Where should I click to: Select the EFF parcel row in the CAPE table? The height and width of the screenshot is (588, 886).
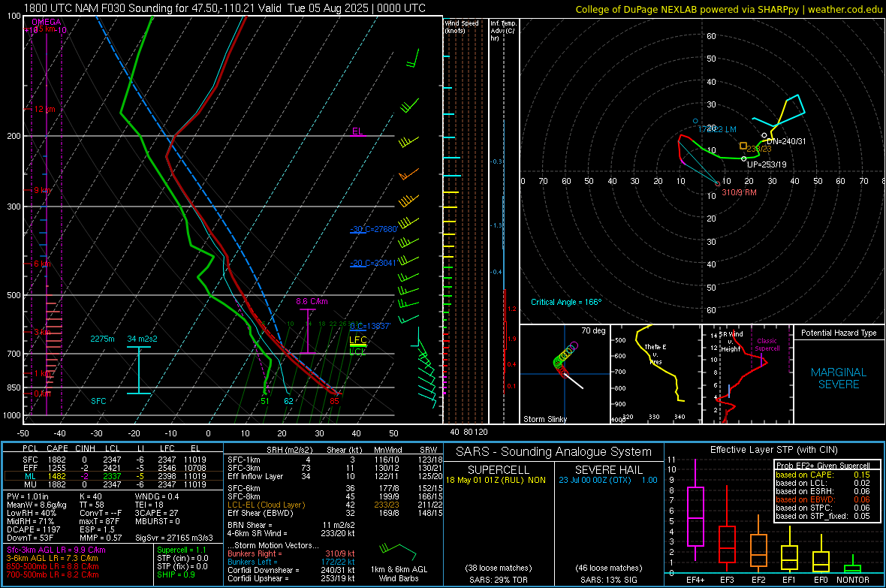[113, 468]
